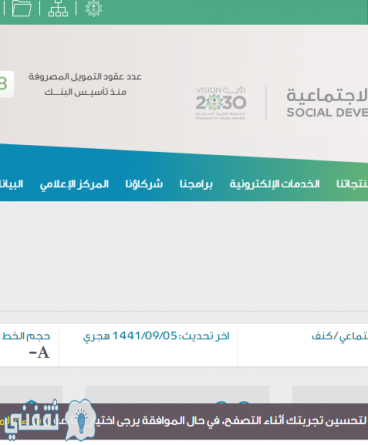Expand the منتجاتنا navigation menu
The height and width of the screenshot is (445, 368).
352,184
